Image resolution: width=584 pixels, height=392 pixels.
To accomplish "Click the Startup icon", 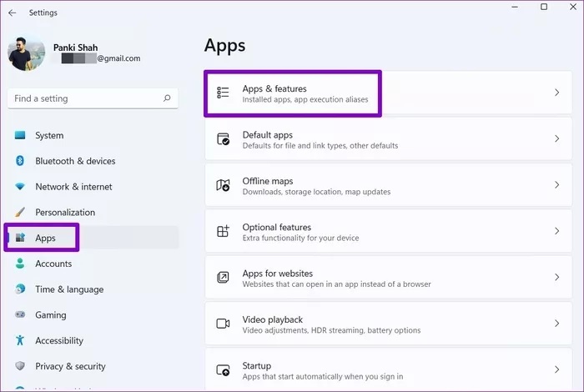I will point(223,370).
